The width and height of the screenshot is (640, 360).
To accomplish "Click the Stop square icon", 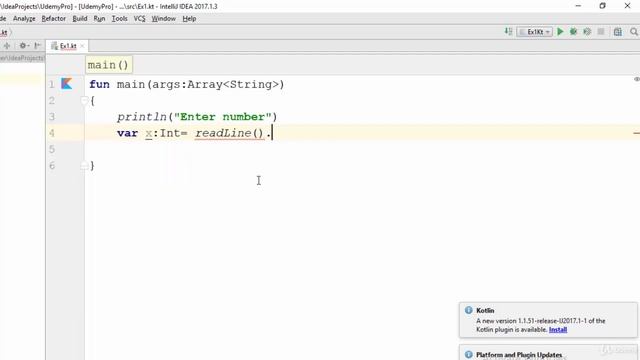I will 601,32.
